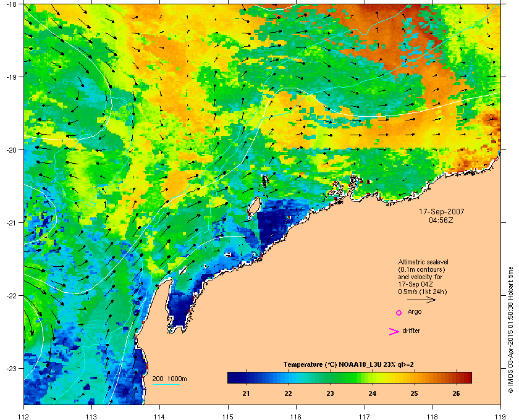
Task: Click the -23 latitude axis label
Action: tap(11, 368)
